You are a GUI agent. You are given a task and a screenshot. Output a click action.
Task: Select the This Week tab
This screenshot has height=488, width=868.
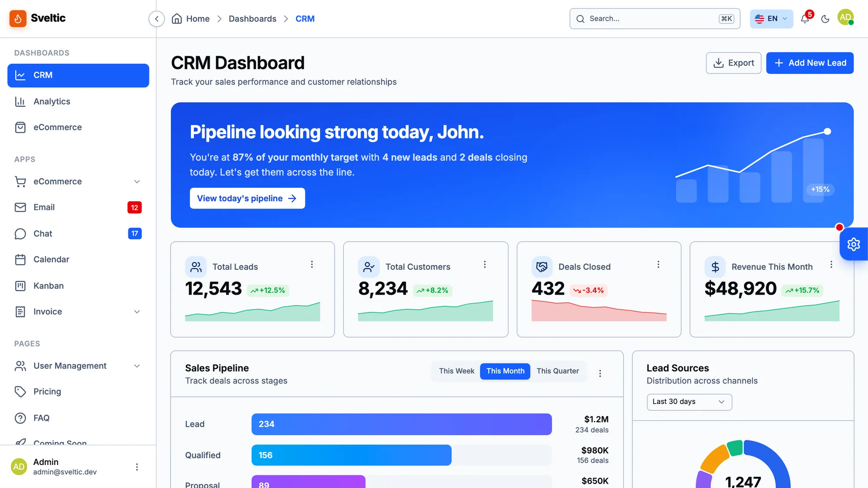click(456, 371)
